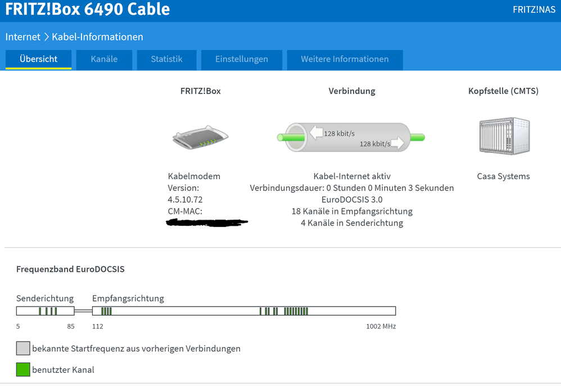Open FRITZ!NAS in the header

(x=533, y=9)
